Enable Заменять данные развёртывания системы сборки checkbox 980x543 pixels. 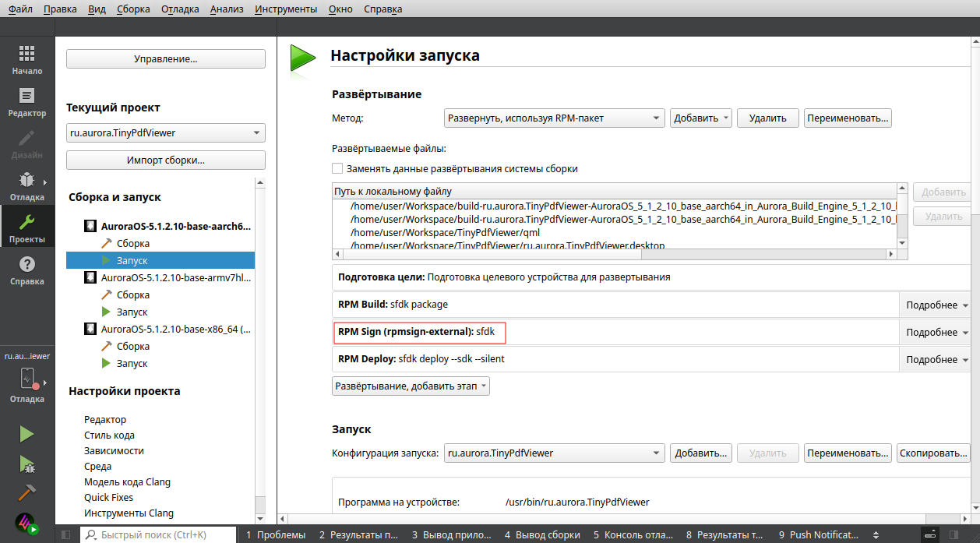coord(337,169)
